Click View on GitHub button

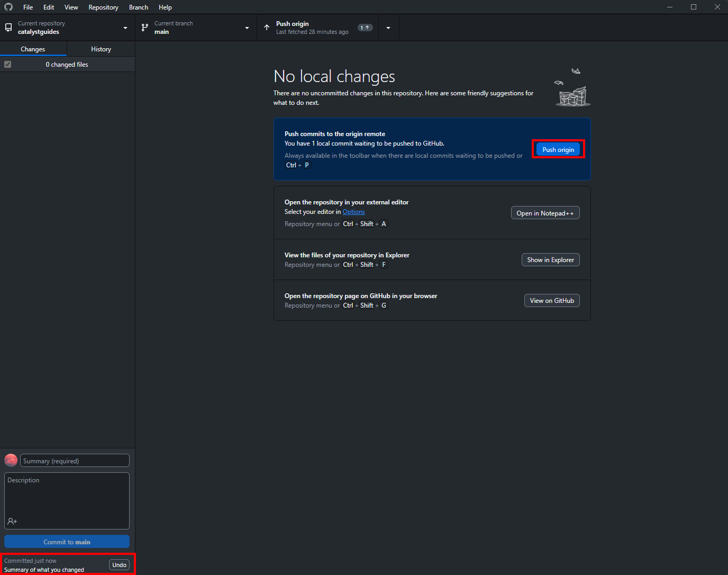pos(551,301)
